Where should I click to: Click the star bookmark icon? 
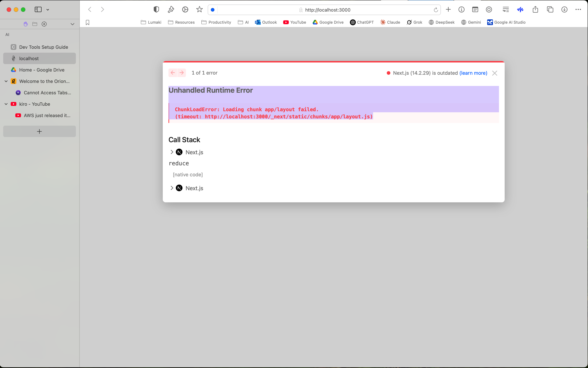[x=199, y=9]
